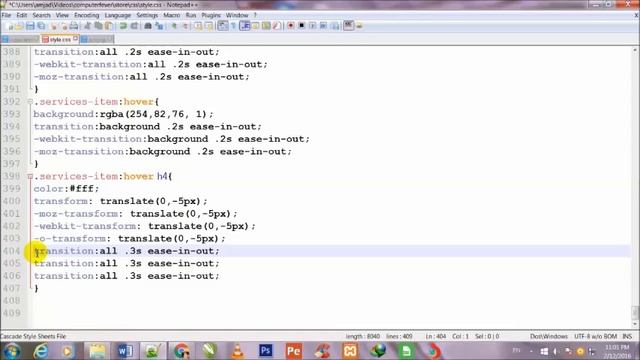Screen dimensions: 640x360
Task: Open the View menu
Action: click(62, 15)
